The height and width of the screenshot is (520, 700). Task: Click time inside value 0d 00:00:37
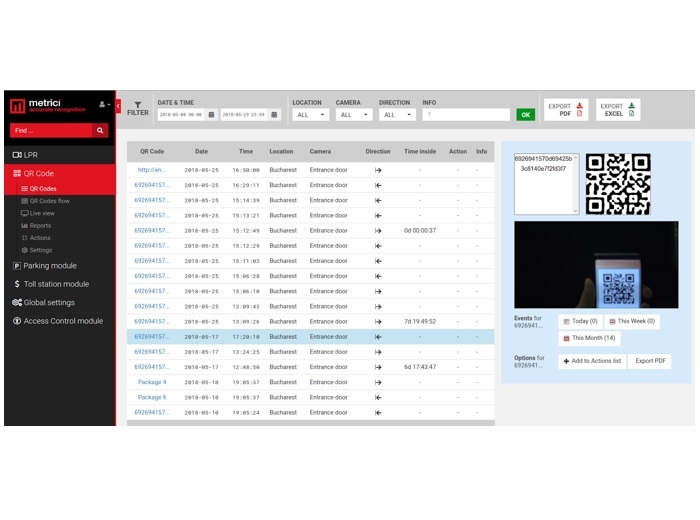point(420,230)
